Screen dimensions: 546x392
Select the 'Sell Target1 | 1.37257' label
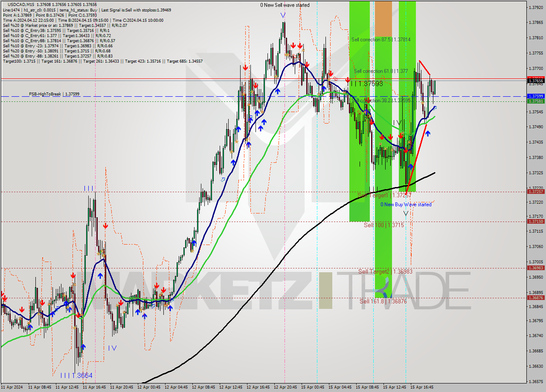(384, 195)
